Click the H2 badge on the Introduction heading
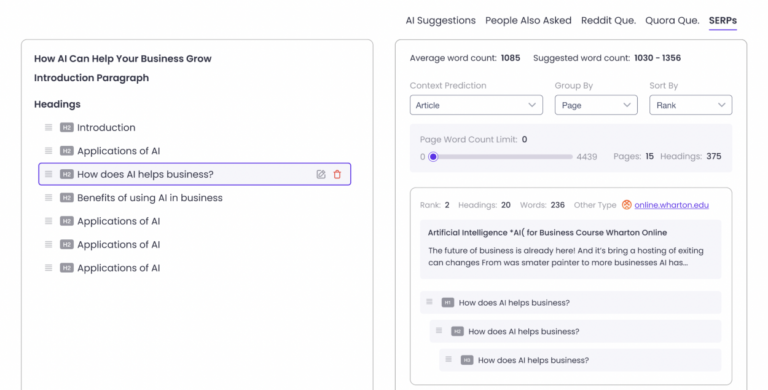 coord(67,127)
